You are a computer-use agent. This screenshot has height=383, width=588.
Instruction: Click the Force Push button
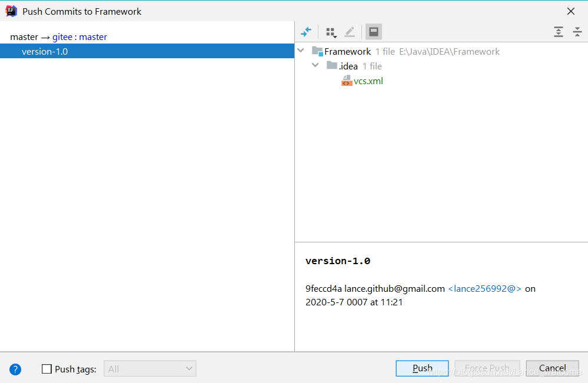pyautogui.click(x=487, y=368)
